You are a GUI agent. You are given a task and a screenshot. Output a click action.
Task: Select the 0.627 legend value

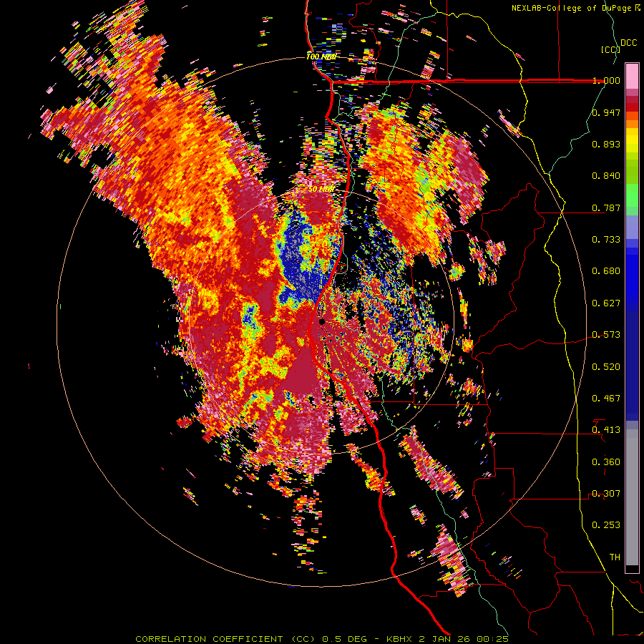pyautogui.click(x=606, y=303)
